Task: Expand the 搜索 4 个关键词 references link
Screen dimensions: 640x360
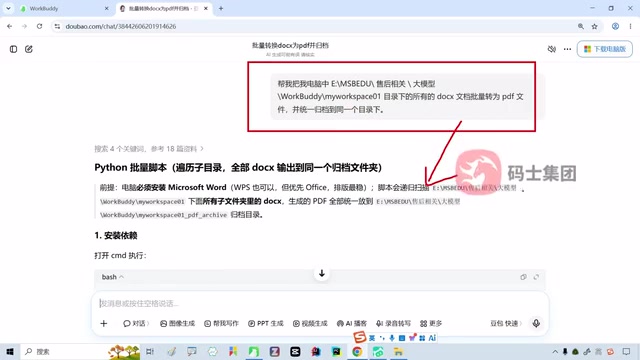Action: coord(149,149)
